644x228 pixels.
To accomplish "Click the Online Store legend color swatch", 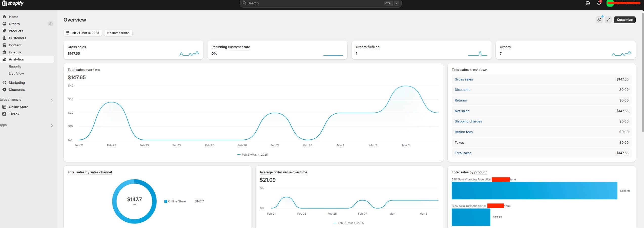I will click(x=166, y=201).
